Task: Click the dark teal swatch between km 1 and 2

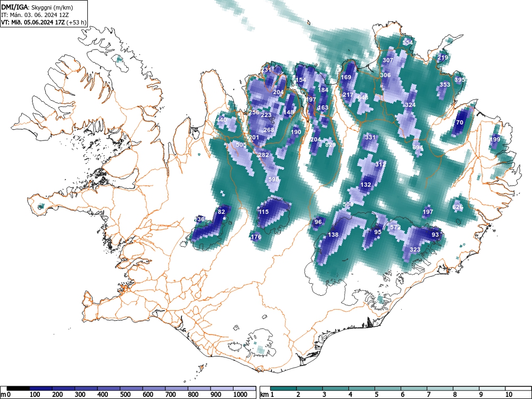Action: pyautogui.click(x=284, y=388)
